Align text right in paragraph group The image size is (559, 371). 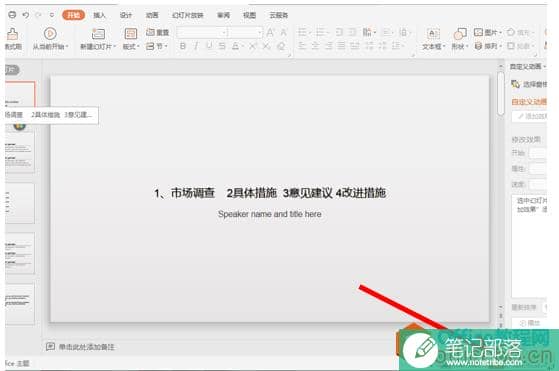coord(328,46)
